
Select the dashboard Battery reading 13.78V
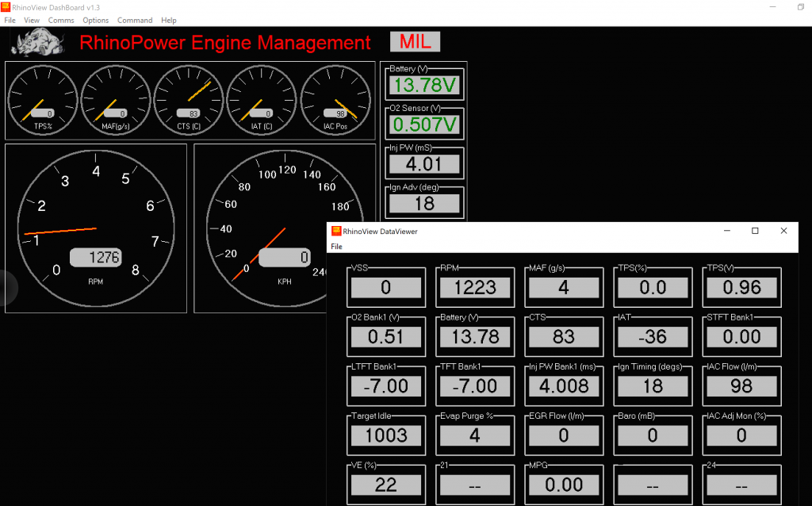pyautogui.click(x=425, y=86)
